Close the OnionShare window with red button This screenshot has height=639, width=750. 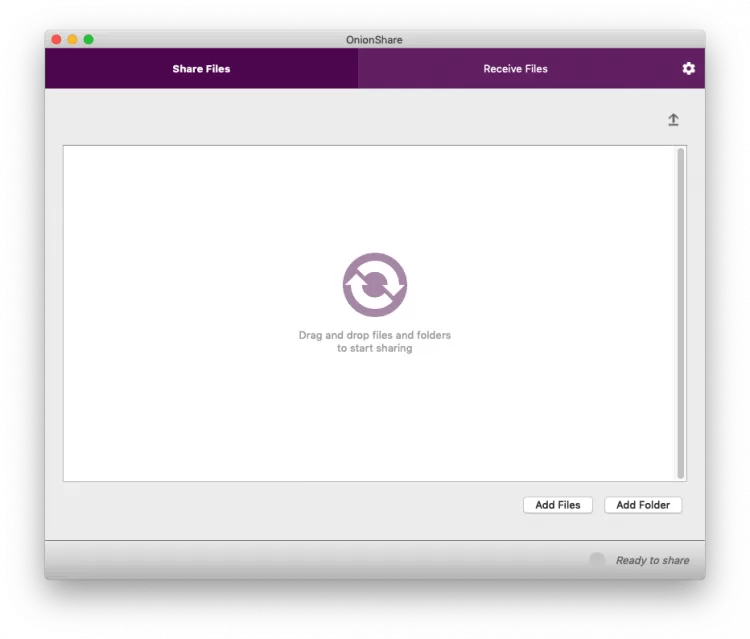pos(56,39)
